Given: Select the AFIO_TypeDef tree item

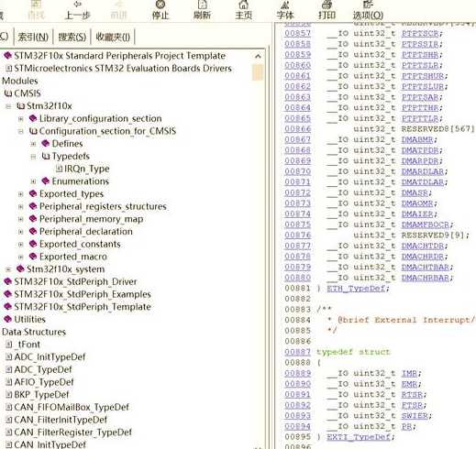Looking at the screenshot, I should [x=44, y=382].
